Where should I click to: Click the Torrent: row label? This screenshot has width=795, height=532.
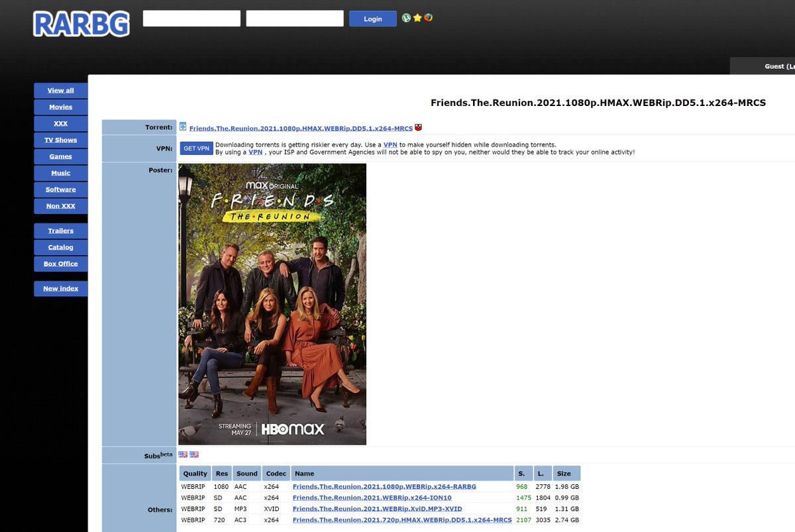coord(159,127)
